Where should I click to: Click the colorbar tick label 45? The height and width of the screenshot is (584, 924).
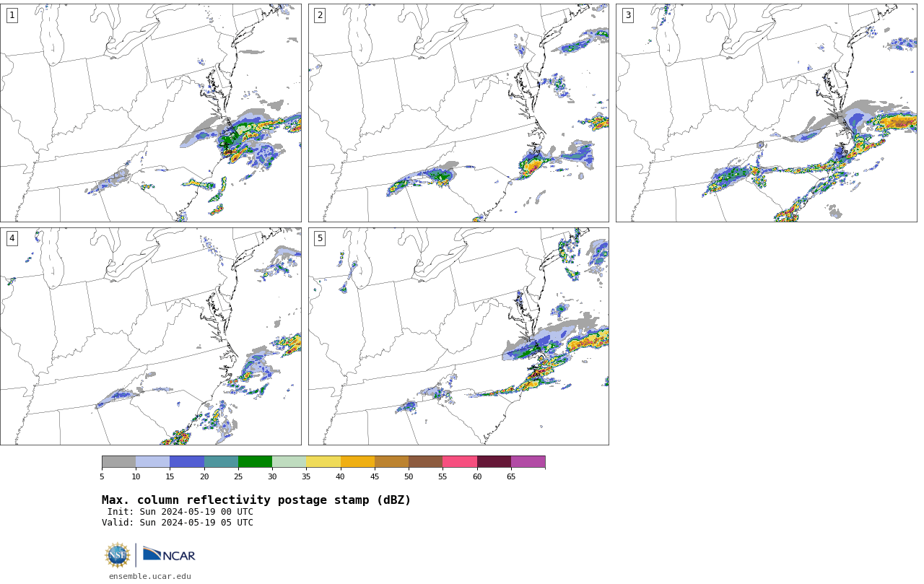pos(375,476)
